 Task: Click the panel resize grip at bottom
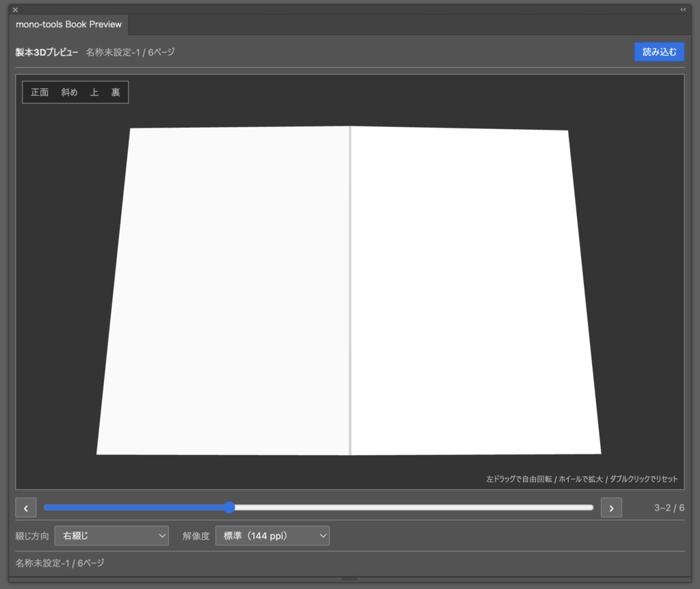[349, 579]
